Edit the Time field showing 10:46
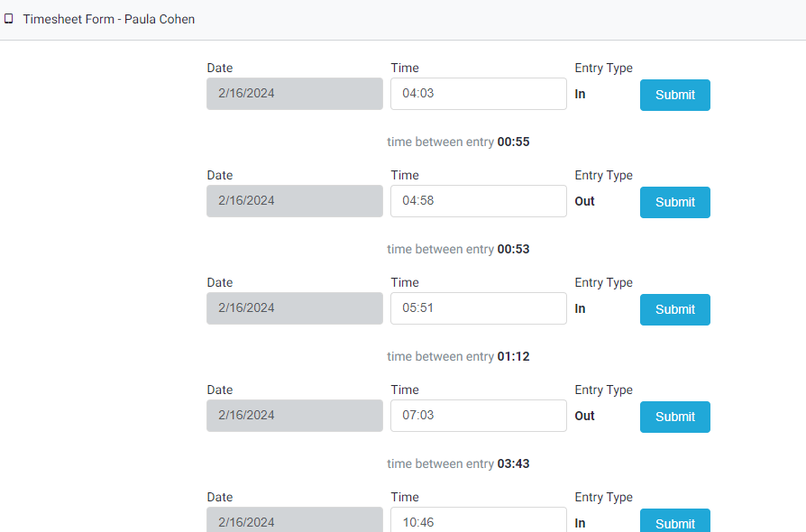The image size is (806, 532). coord(478,520)
